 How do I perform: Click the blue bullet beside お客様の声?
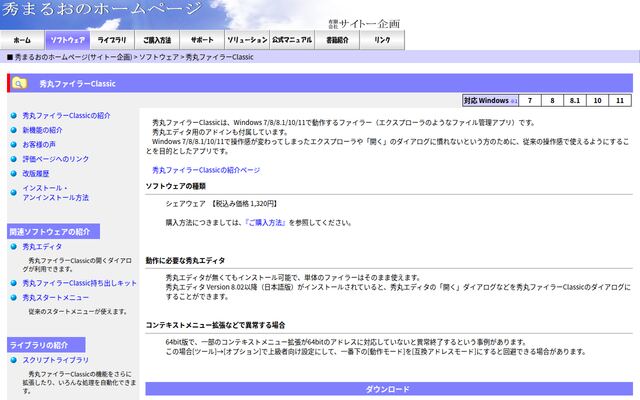[13, 144]
